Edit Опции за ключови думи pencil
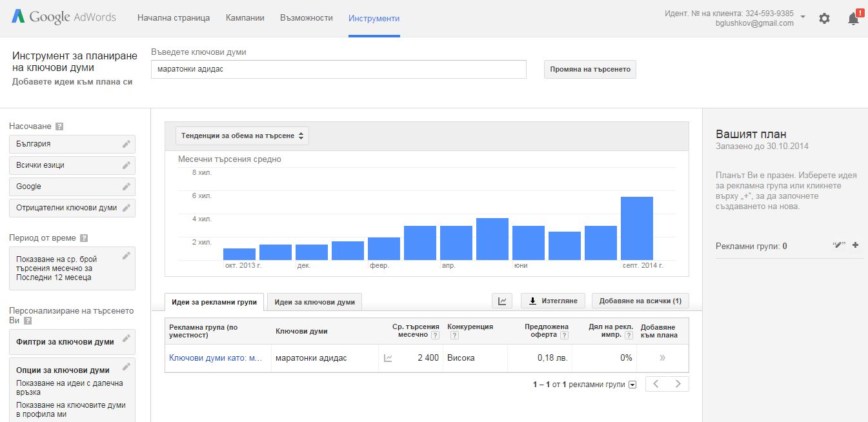The image size is (868, 422). [x=126, y=367]
